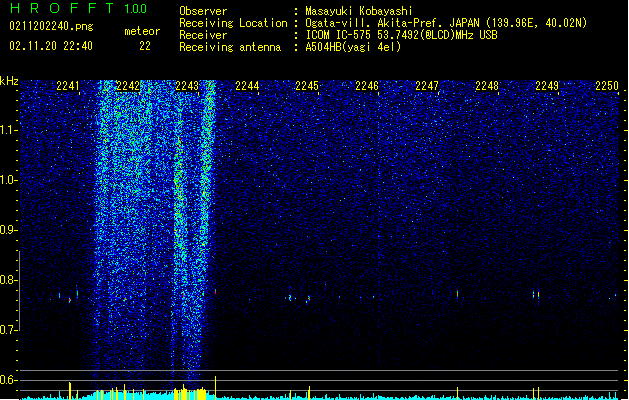The height and width of the screenshot is (400, 629).
Task: Click the 1.1 frequency axis label
Action: pyautogui.click(x=8, y=130)
